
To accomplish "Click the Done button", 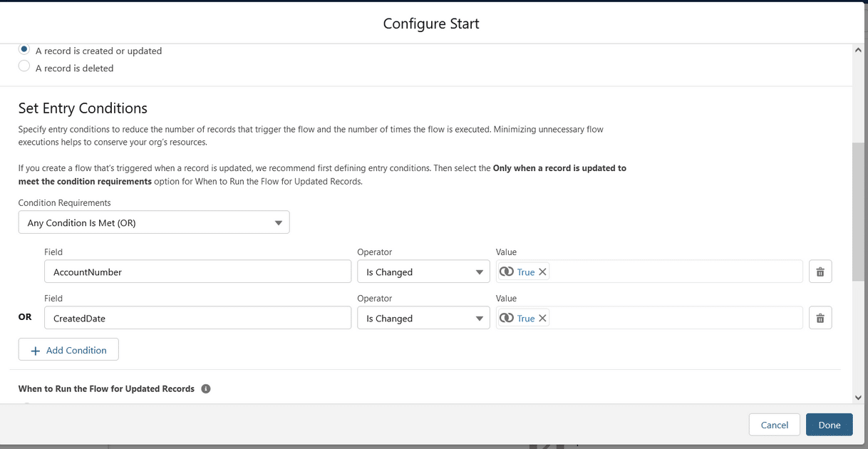I will coord(830,425).
